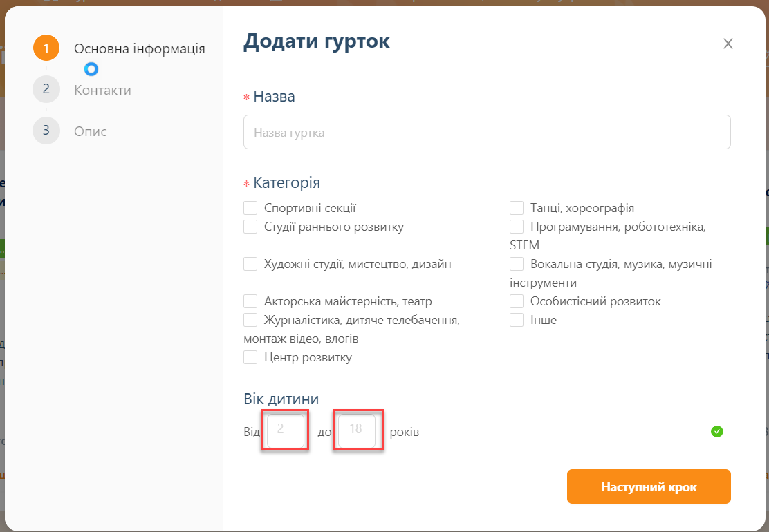This screenshot has width=769, height=532.
Task: Check Танці, хореографія category
Action: pyautogui.click(x=517, y=208)
